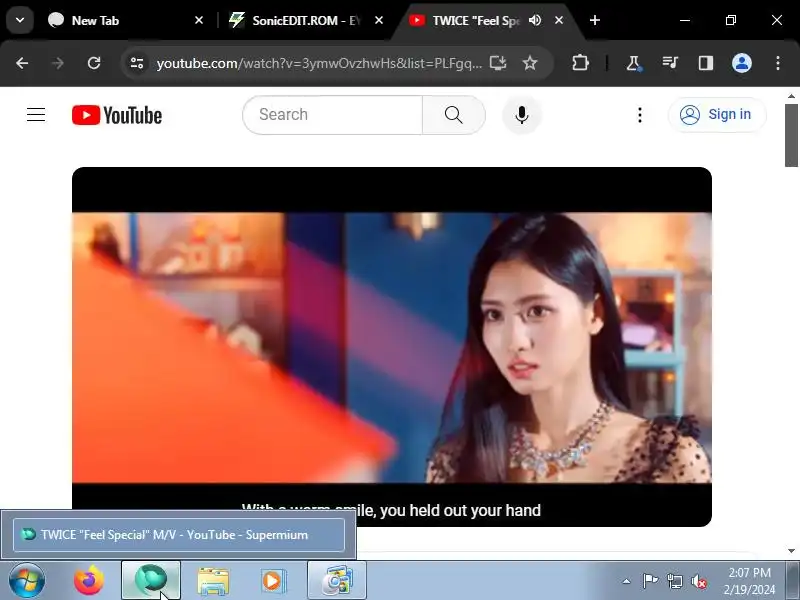Open the Windows Start button
Screen dimensions: 800x600
[27, 581]
